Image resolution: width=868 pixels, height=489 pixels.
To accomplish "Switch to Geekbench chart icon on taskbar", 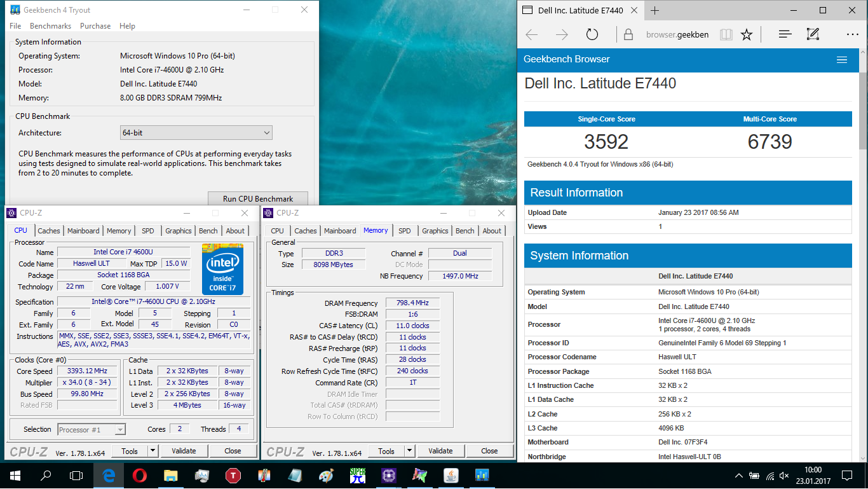I will 482,475.
